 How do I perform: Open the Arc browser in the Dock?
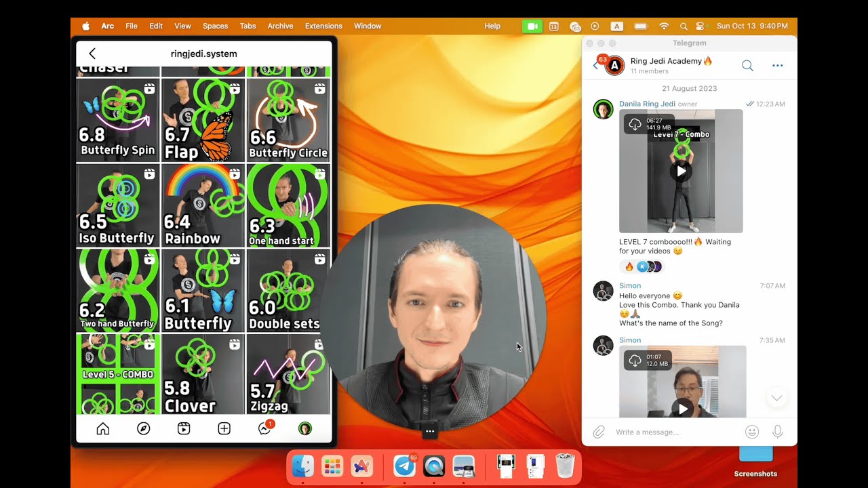coord(362,466)
